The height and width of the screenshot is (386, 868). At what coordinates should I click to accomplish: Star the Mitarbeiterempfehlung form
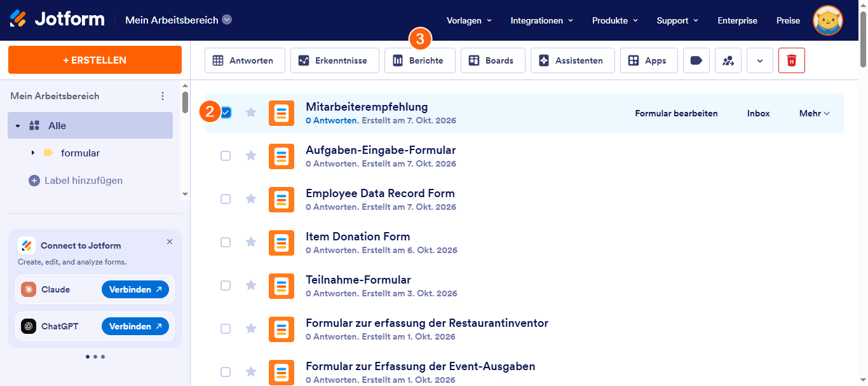[251, 113]
